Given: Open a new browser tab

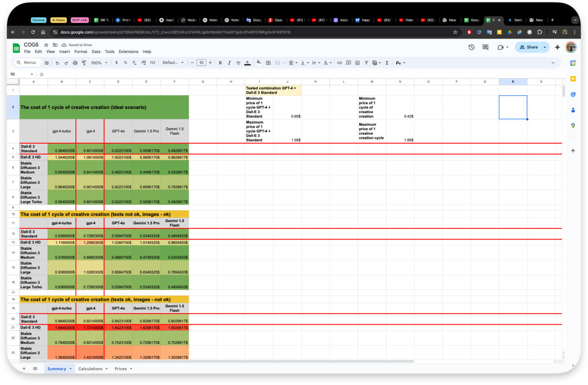Looking at the screenshot, I should click(552, 20).
